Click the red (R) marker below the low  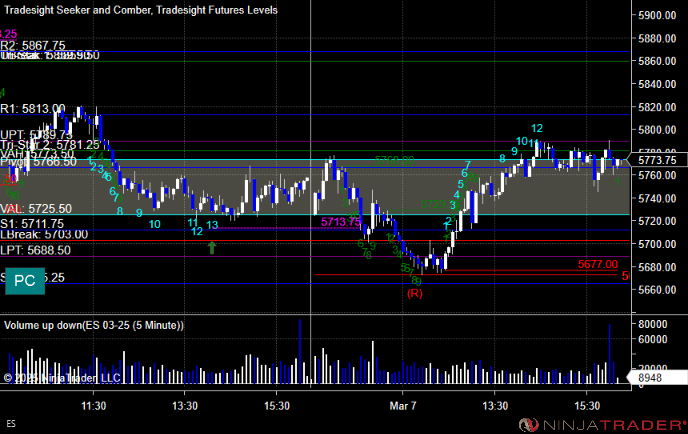point(415,293)
